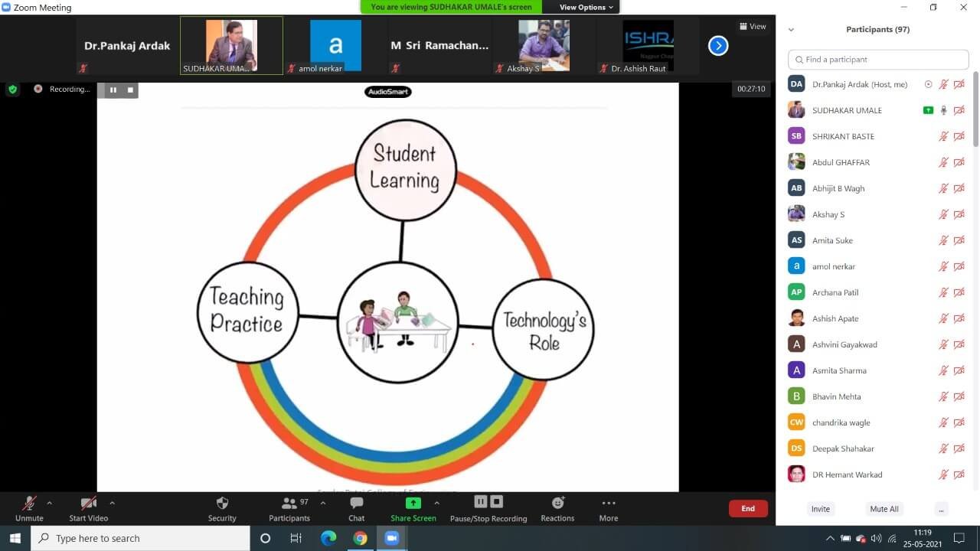Click the Zoom taskbar icon
This screenshot has width=980, height=551.
click(x=392, y=538)
